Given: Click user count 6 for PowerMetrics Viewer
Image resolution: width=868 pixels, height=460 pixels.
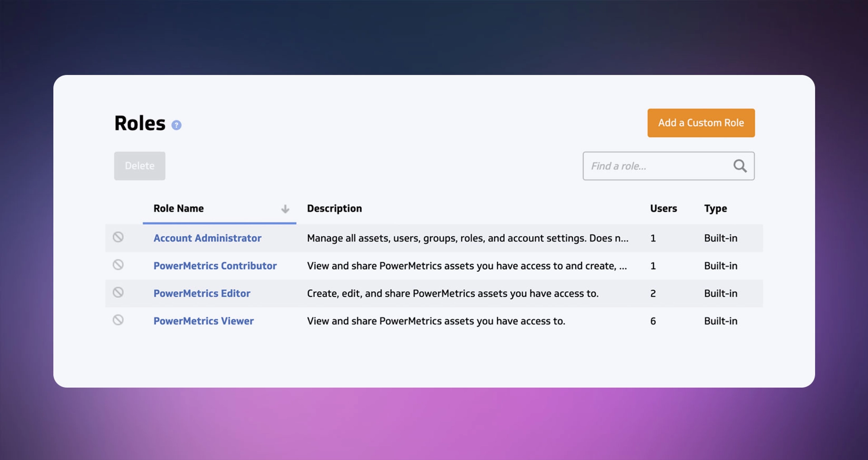Looking at the screenshot, I should (653, 321).
